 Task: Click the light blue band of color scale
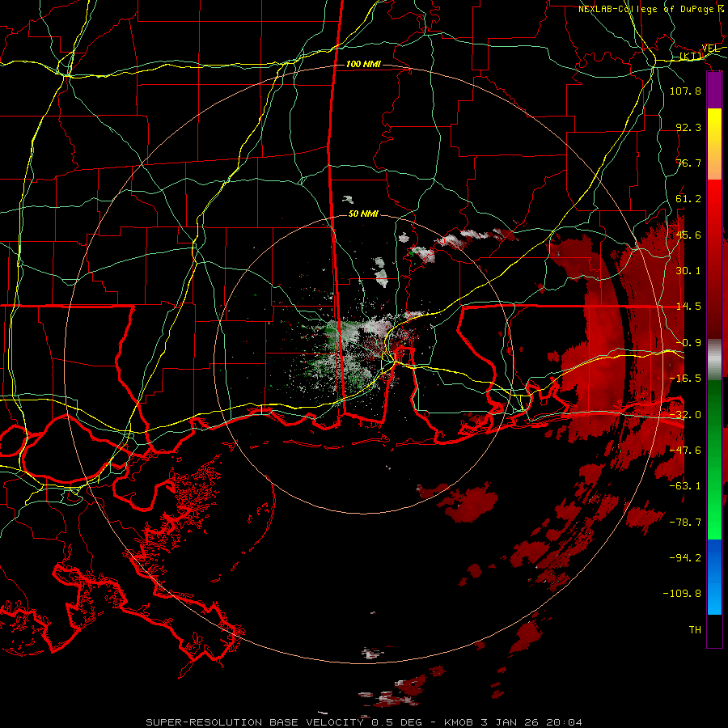[x=714, y=577]
